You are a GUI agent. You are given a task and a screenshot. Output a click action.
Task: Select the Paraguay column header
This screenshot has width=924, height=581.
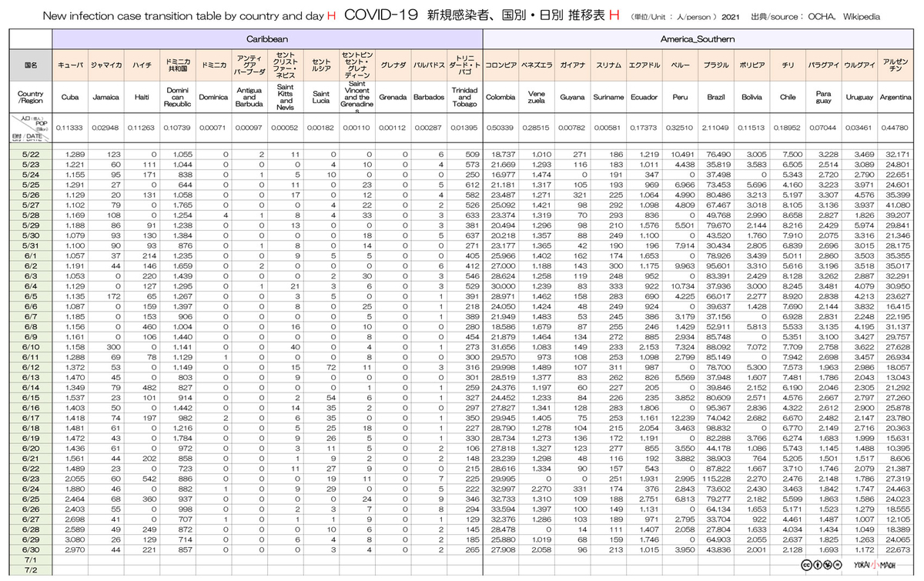(823, 97)
